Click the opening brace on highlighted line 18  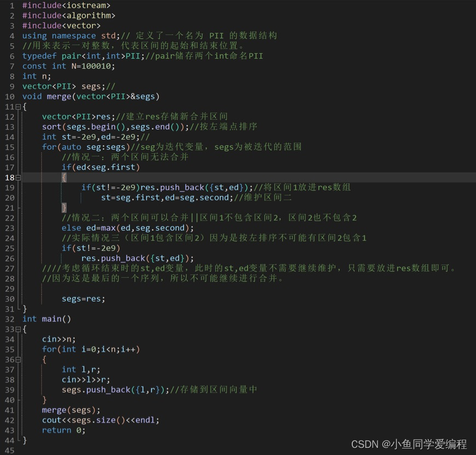coord(64,178)
